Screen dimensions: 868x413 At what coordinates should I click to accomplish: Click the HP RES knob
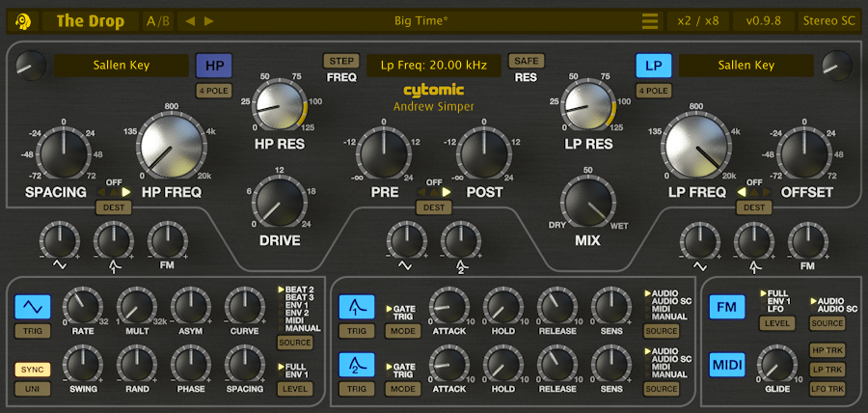[x=280, y=106]
